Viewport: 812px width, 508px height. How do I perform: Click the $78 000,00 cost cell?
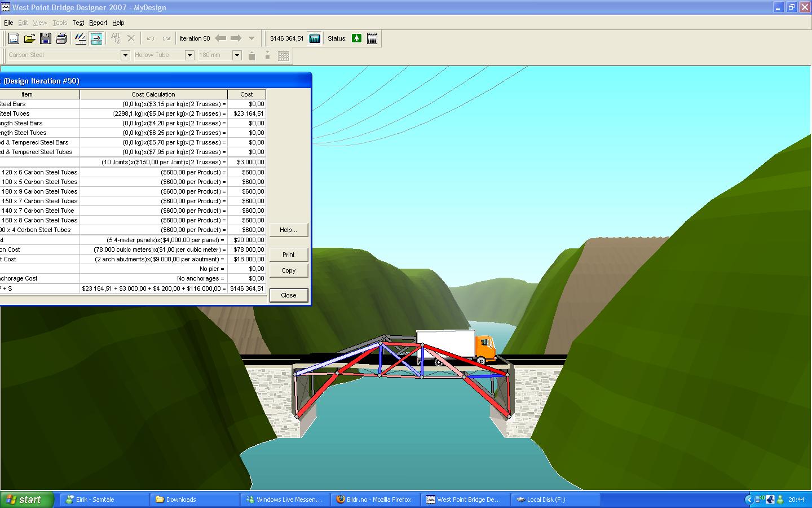click(x=246, y=249)
